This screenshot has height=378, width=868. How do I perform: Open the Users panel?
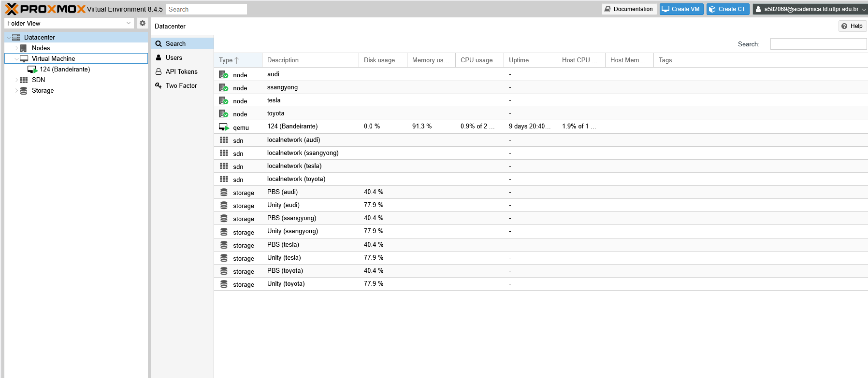click(x=174, y=57)
